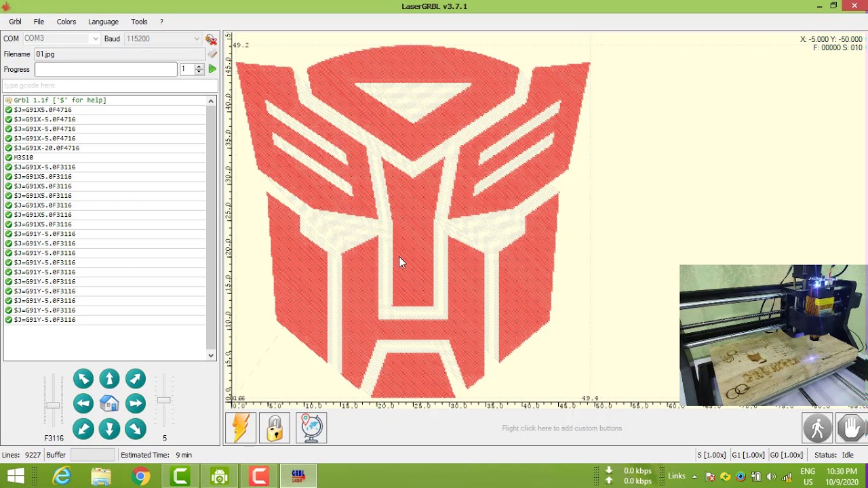
Task: Send the laser to home position
Action: 109,404
